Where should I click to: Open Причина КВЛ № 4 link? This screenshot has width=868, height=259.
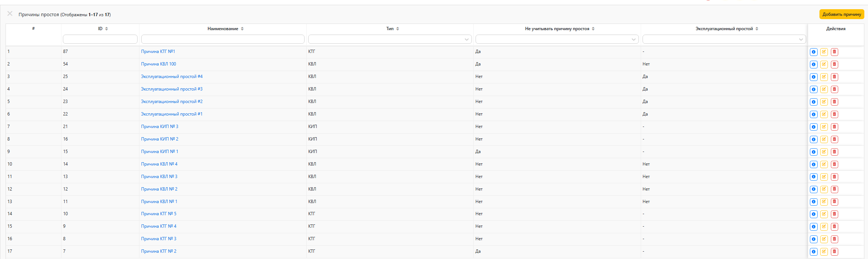tap(159, 164)
